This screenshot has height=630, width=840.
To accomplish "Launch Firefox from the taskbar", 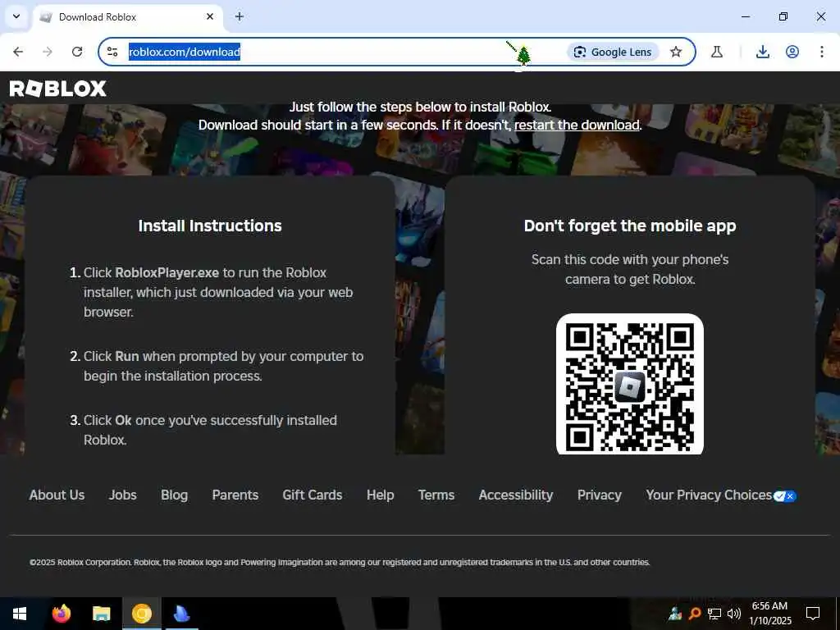I will (x=62, y=614).
